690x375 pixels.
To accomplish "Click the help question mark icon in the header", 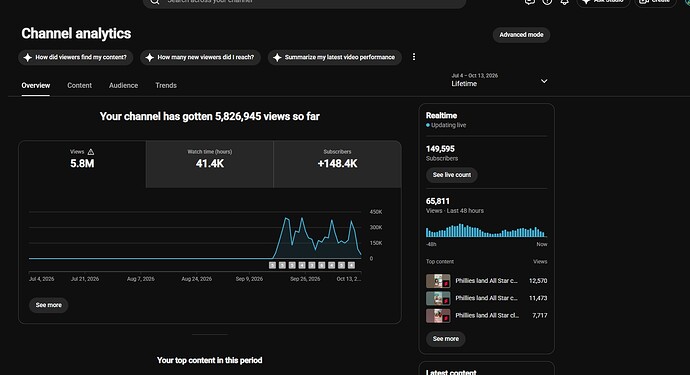I will tap(547, 2).
